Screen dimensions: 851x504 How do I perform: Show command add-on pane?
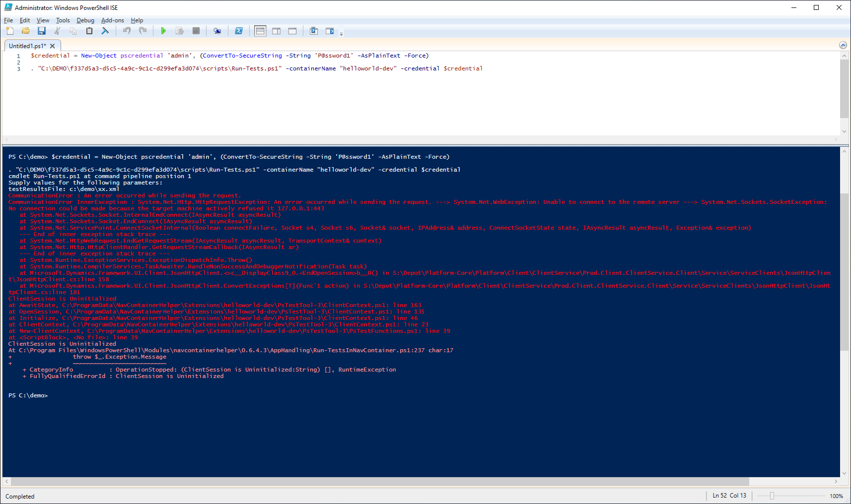pos(330,31)
